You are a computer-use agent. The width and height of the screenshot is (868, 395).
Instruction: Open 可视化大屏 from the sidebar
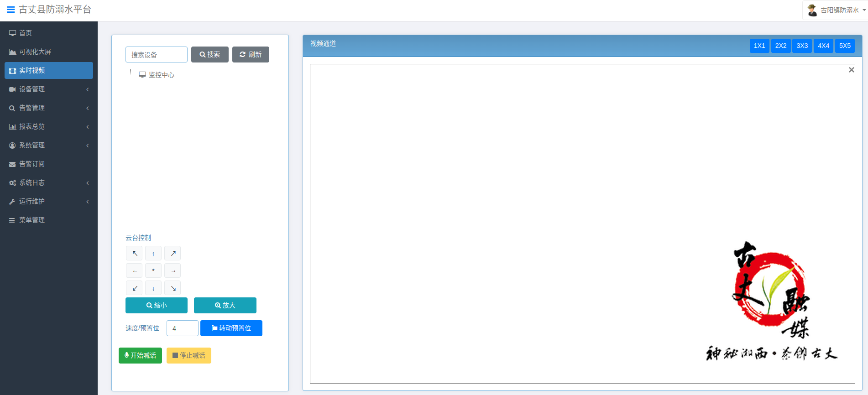(x=35, y=52)
